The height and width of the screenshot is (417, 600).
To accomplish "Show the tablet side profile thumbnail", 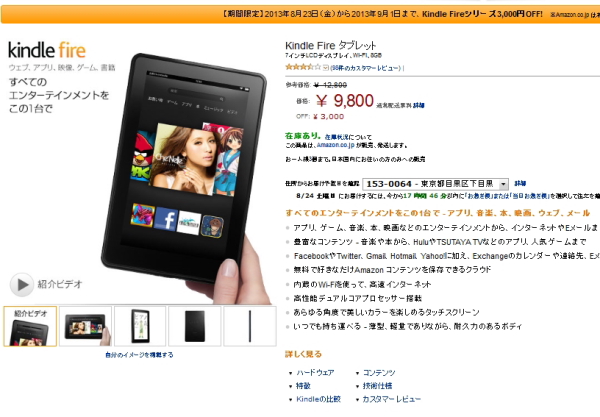I will (250, 326).
